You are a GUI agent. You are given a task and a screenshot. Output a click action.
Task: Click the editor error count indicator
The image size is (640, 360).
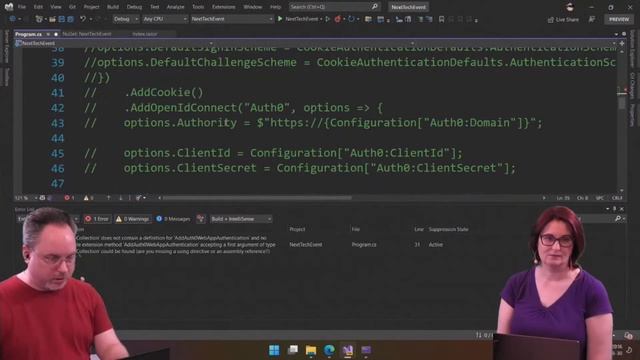tap(69, 198)
